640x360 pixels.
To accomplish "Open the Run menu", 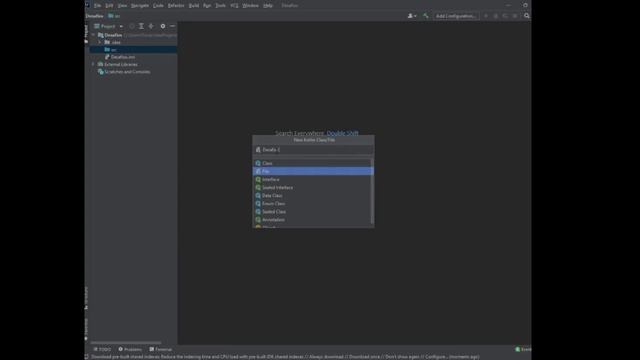I will (x=207, y=6).
